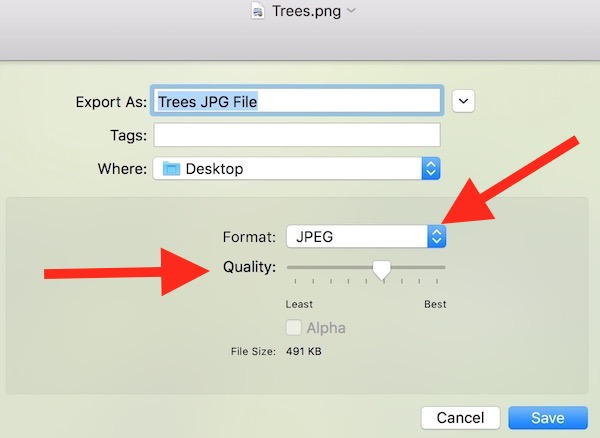Click Save to export the image
Image resolution: width=600 pixels, height=438 pixels.
pos(547,418)
